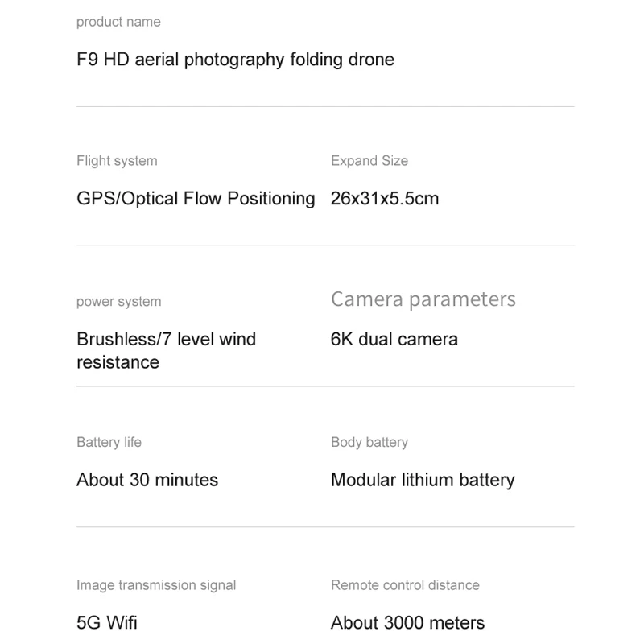644x644 pixels.
Task: Click 'GPS/Optical Flow Positioning' value
Action: pyautogui.click(x=196, y=199)
